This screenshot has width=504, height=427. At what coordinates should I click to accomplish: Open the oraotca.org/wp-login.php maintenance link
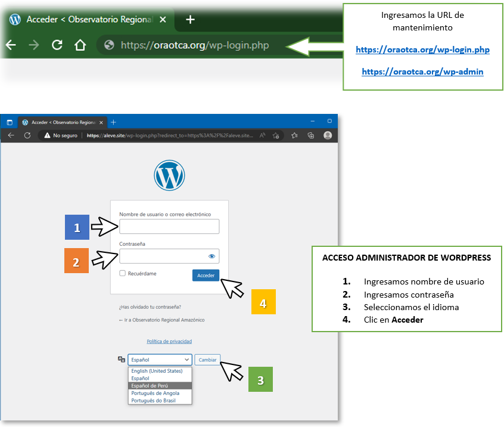point(422,49)
